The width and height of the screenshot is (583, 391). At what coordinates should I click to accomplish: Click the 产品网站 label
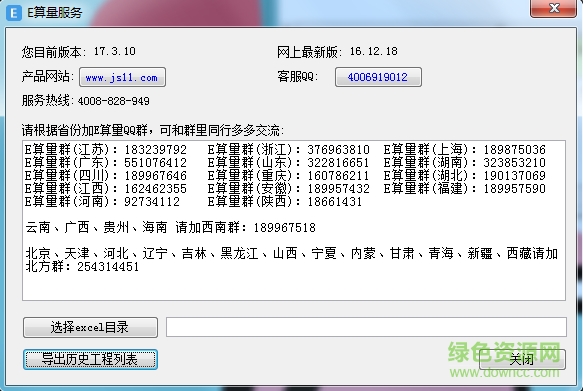point(48,77)
